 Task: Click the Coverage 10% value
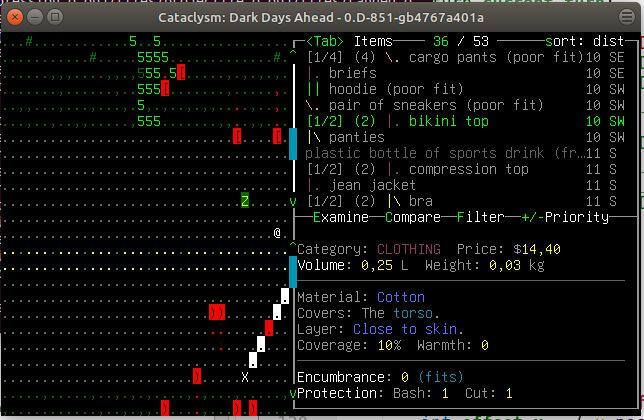click(x=389, y=345)
